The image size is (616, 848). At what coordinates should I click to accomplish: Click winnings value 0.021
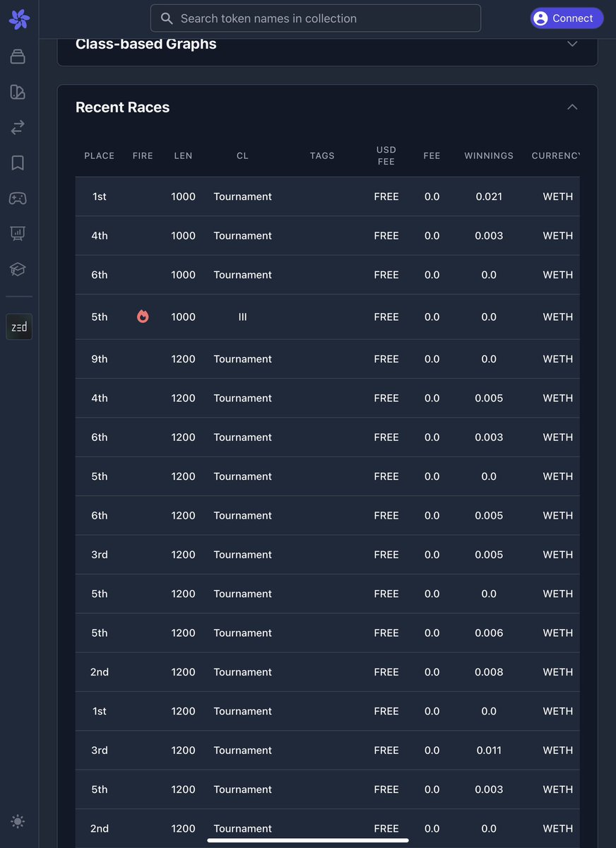pyautogui.click(x=489, y=196)
